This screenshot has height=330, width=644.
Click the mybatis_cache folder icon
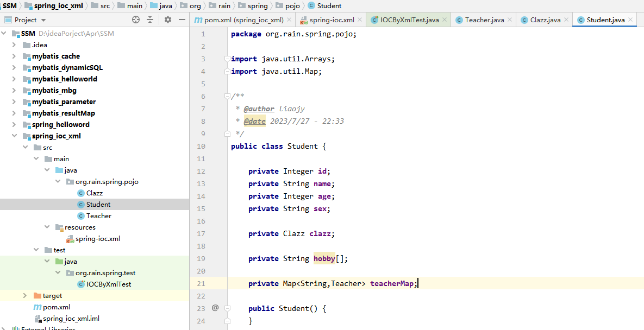27,56
